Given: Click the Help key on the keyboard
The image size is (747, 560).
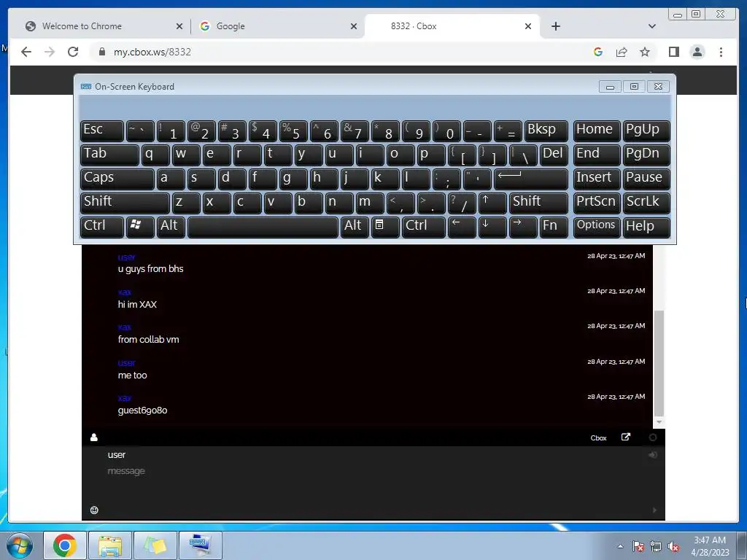Looking at the screenshot, I should pyautogui.click(x=646, y=227).
